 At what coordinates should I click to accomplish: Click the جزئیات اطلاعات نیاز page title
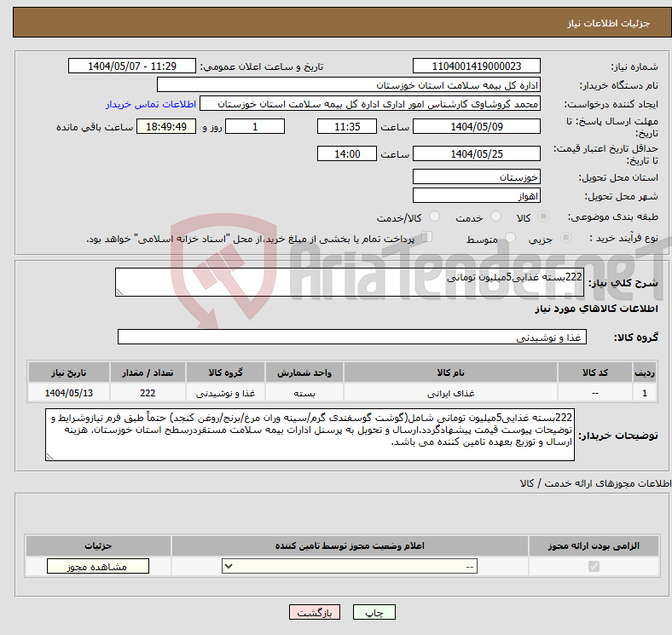tap(609, 23)
